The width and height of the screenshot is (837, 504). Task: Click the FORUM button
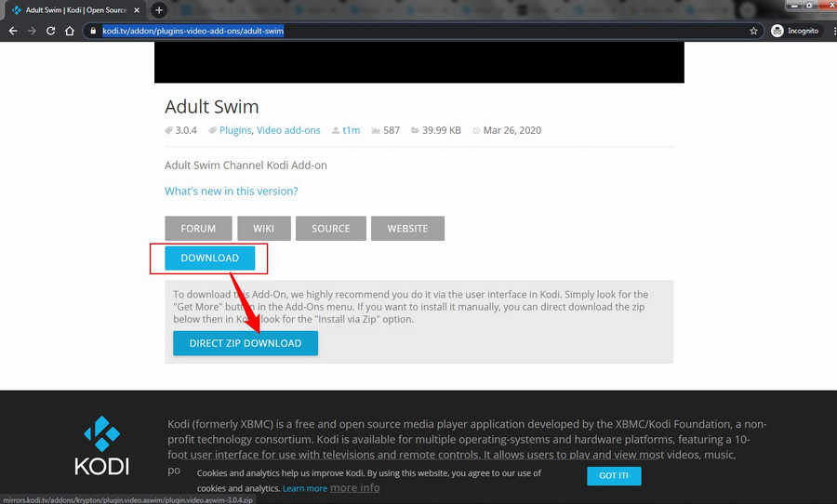(x=198, y=229)
